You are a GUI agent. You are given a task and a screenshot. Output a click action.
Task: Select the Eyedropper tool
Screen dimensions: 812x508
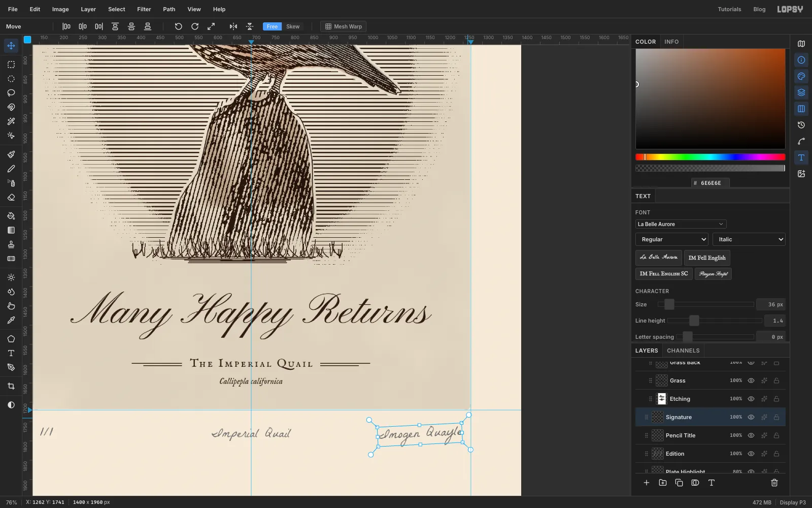pyautogui.click(x=11, y=320)
